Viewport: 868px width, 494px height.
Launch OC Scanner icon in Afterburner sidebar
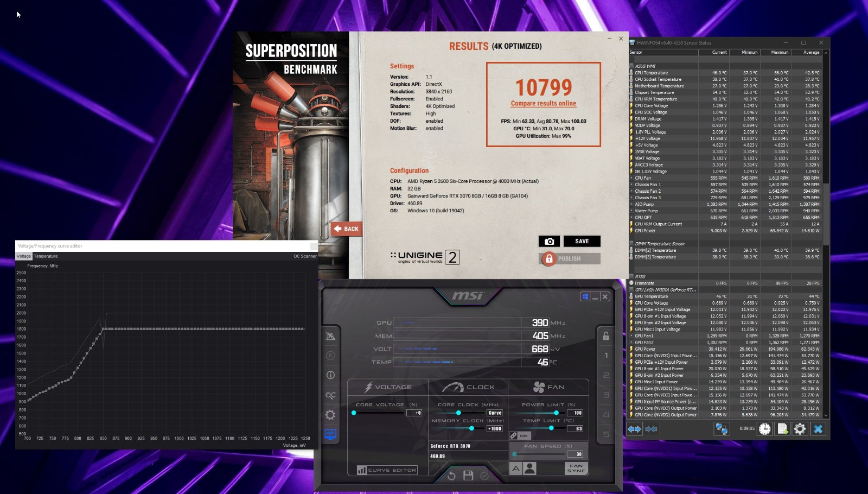click(330, 395)
